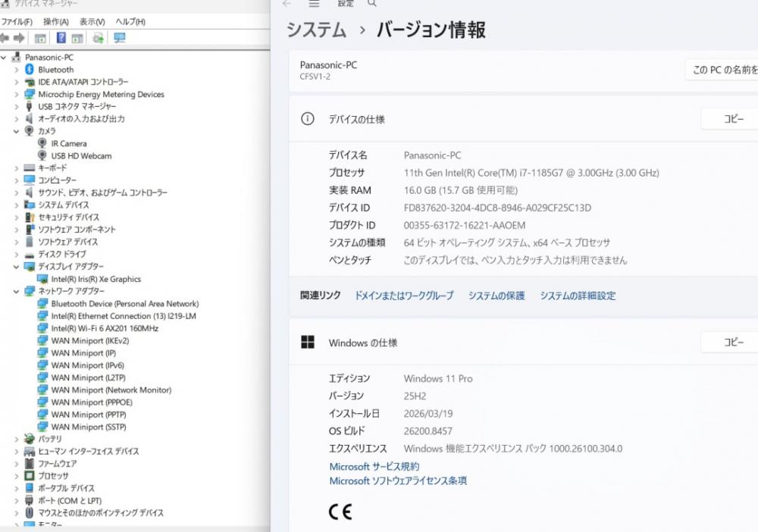Viewport: 758px width, 532px height.
Task: Click the scan for hardware changes monitor icon
Action: coord(120,38)
